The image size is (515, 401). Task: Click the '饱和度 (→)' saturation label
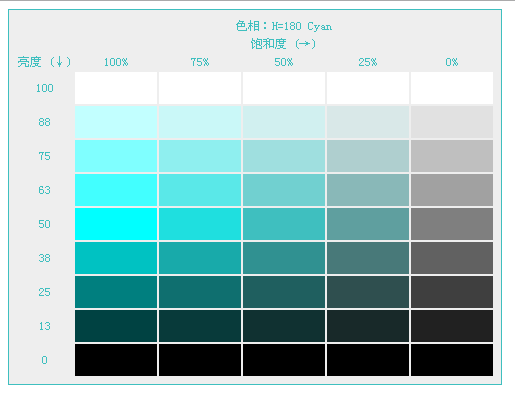pyautogui.click(x=283, y=44)
